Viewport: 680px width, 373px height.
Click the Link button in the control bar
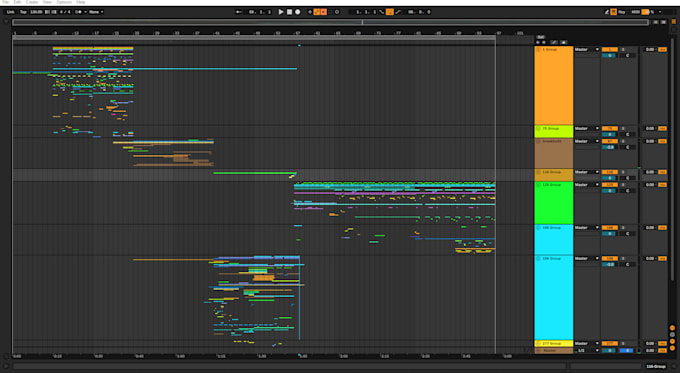pyautogui.click(x=10, y=12)
